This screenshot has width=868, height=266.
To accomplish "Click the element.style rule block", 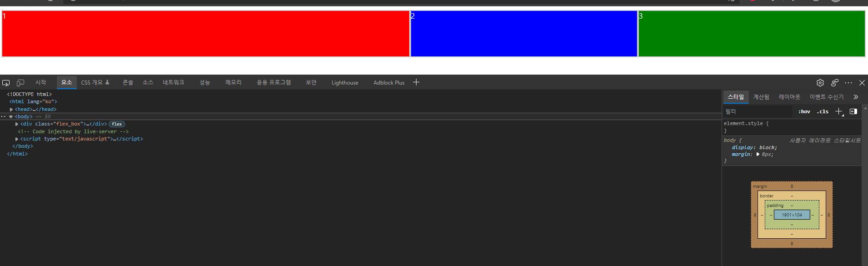I will tap(792, 127).
